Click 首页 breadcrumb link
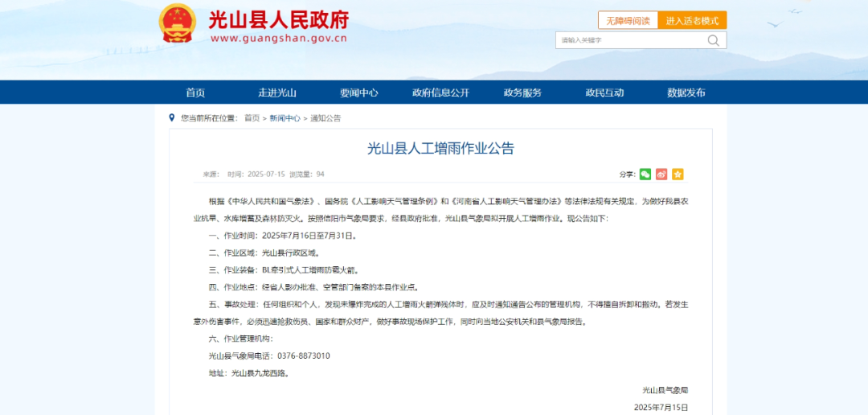This screenshot has width=868, height=415. [x=252, y=118]
